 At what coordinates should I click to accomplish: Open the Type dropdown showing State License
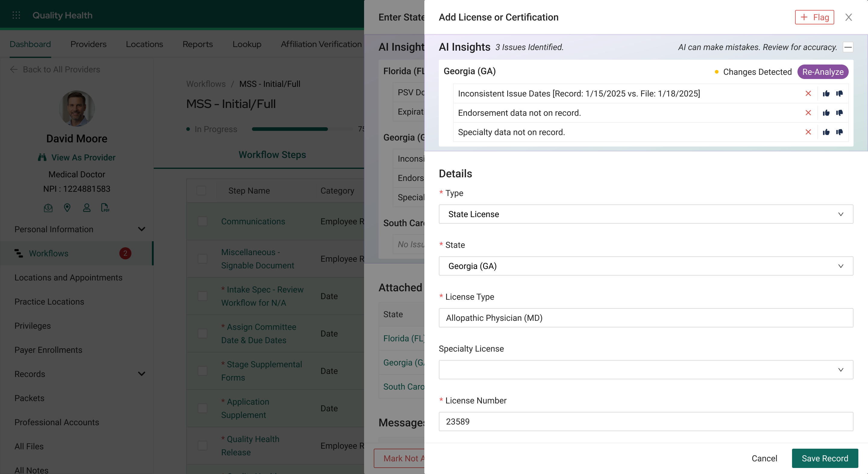tap(646, 214)
